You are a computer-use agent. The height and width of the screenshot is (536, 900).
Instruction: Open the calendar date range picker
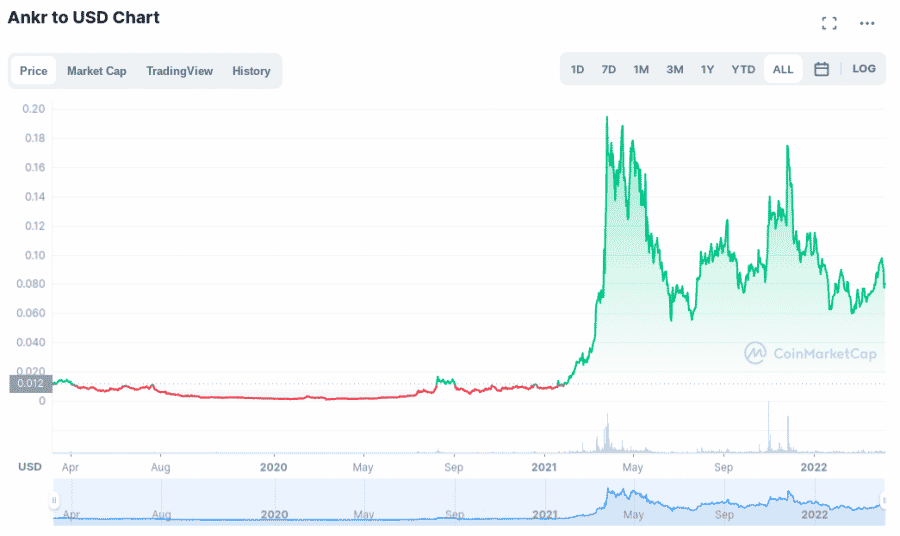click(x=821, y=69)
